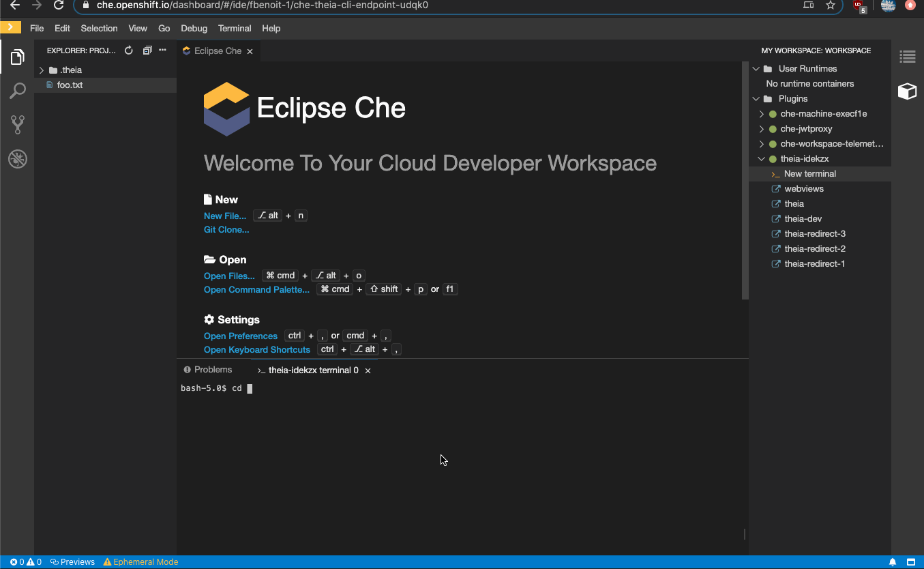
Task: Open the theia endpoint link
Action: pyautogui.click(x=794, y=204)
